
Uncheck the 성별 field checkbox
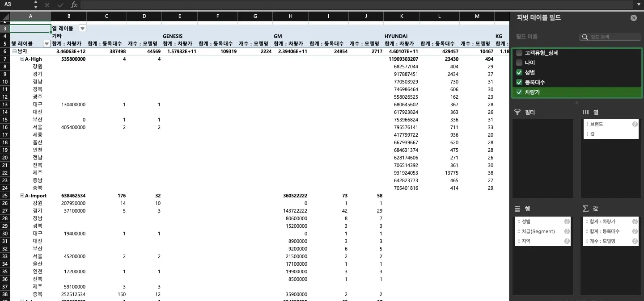pyautogui.click(x=519, y=72)
